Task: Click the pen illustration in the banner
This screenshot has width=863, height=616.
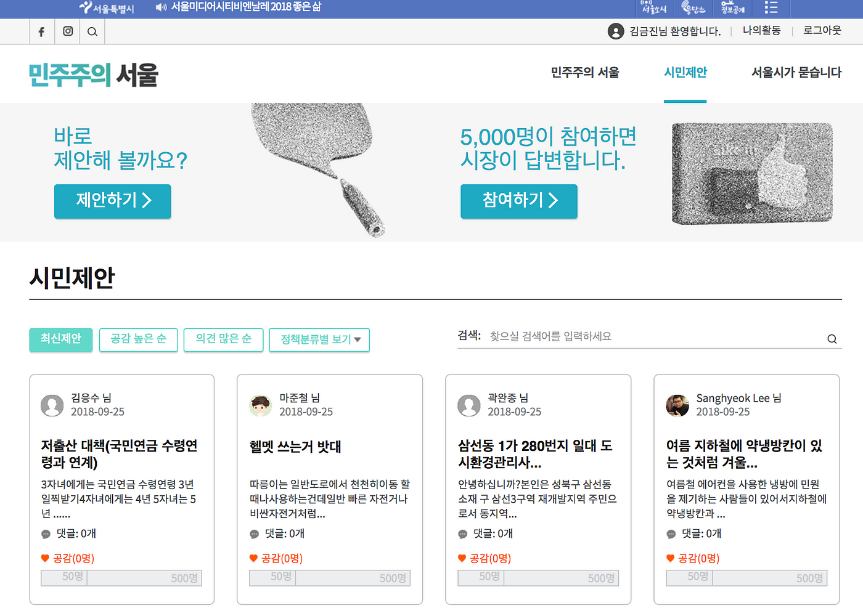Action: click(319, 169)
